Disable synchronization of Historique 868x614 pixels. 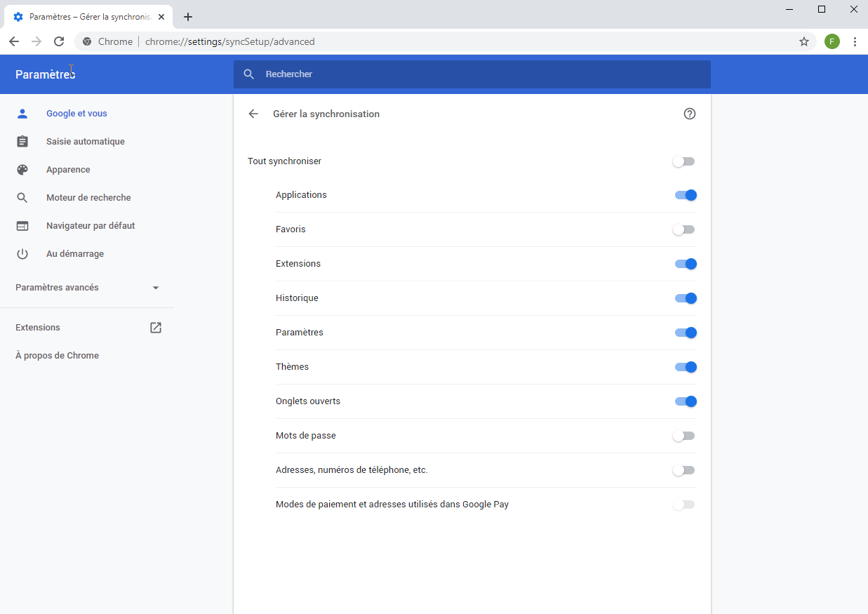coord(686,298)
